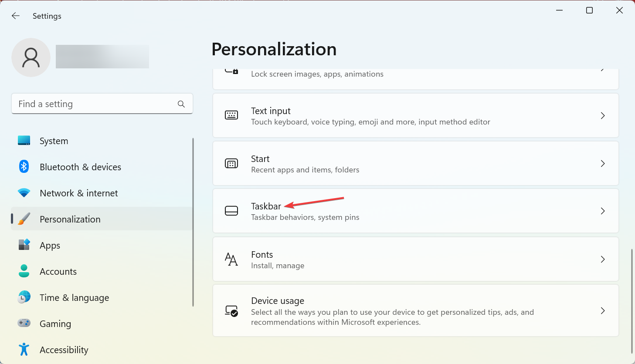
Task: Click the Gaming controller icon
Action: tap(24, 323)
